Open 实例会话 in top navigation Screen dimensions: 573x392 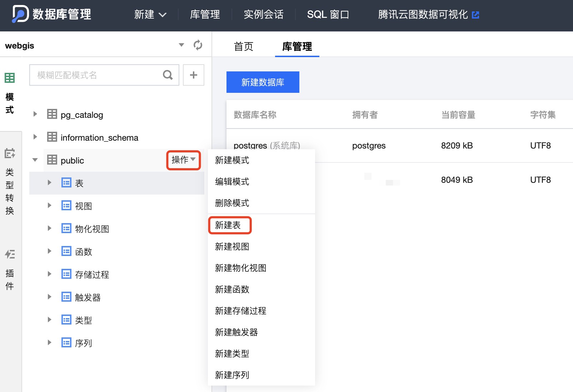[x=264, y=15]
